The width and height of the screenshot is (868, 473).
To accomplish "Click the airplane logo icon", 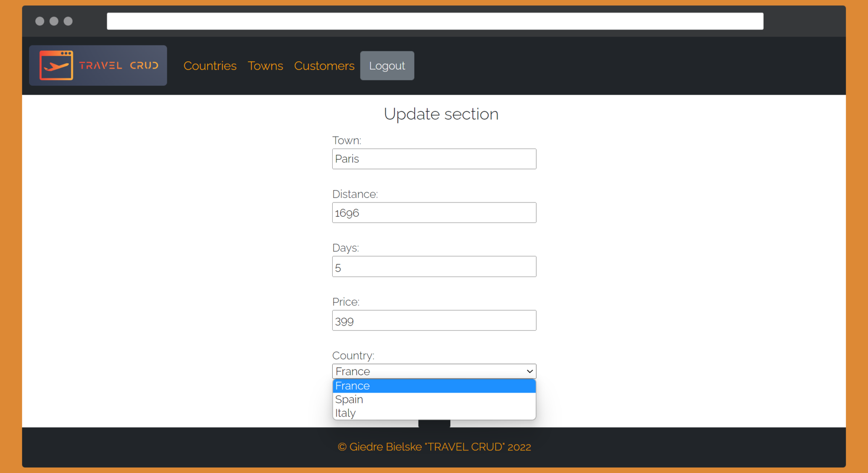I will pos(56,65).
